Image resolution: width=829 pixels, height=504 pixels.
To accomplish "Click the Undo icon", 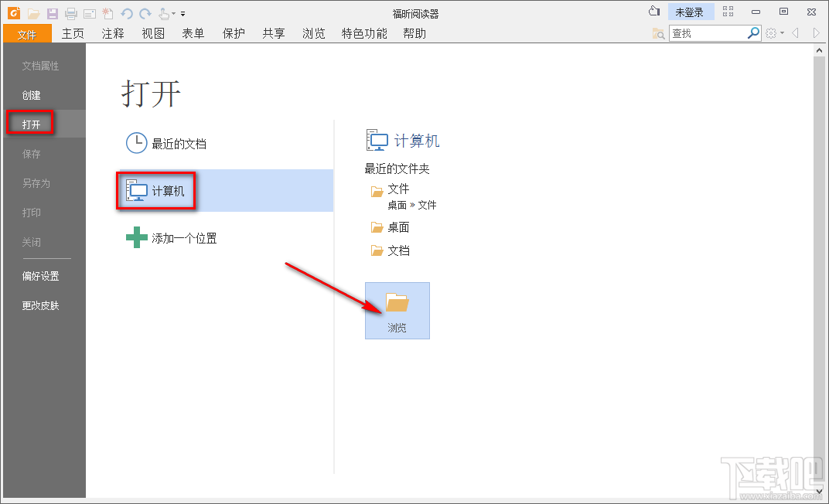I will click(x=125, y=12).
